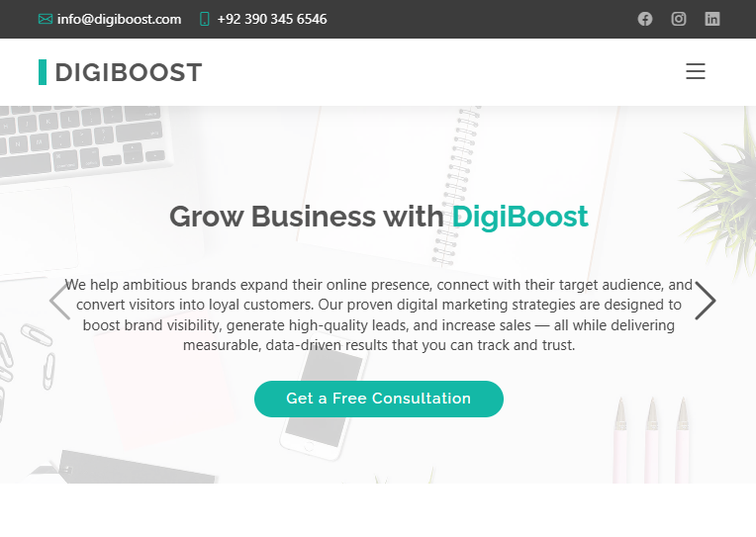Open the LinkedIn social icon
This screenshot has width=756, height=537.
[x=712, y=19]
